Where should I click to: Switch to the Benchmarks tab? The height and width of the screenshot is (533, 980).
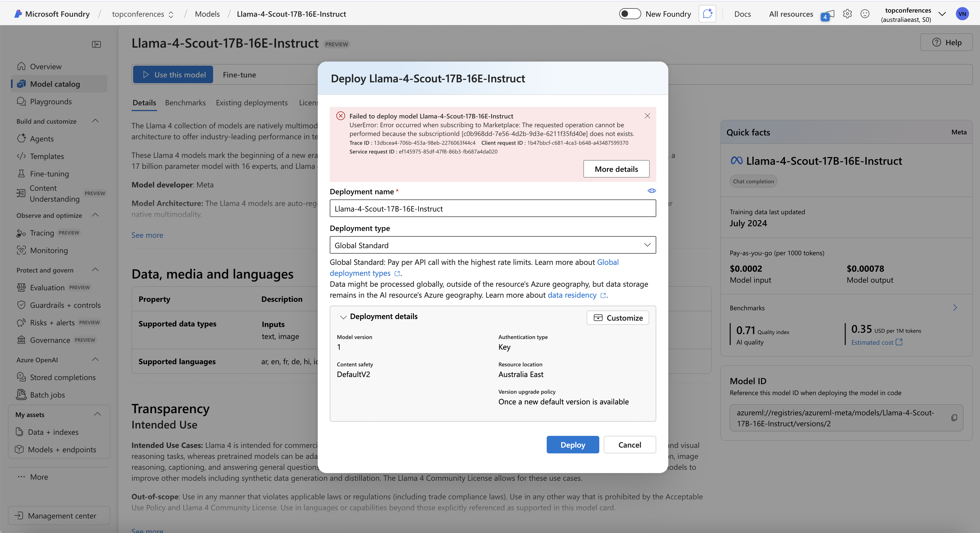pyautogui.click(x=185, y=103)
